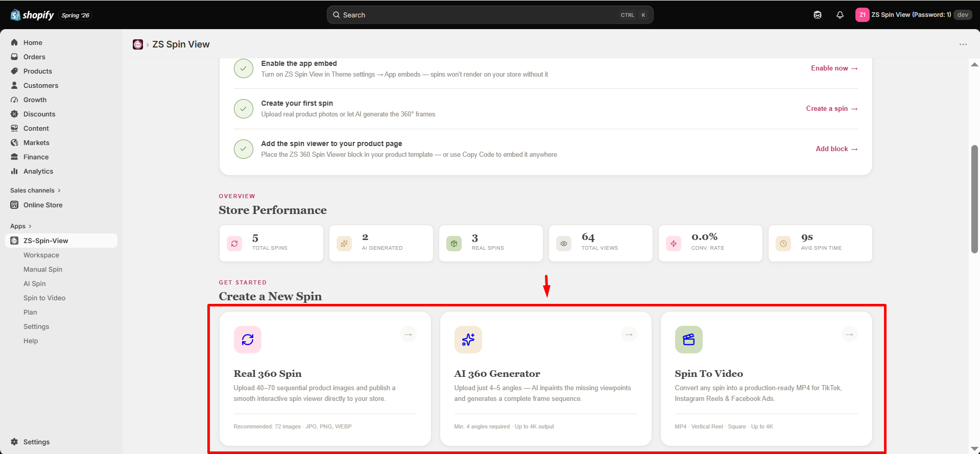Open Workspace submenu item
Image resolution: width=980 pixels, height=454 pixels.
tap(41, 255)
